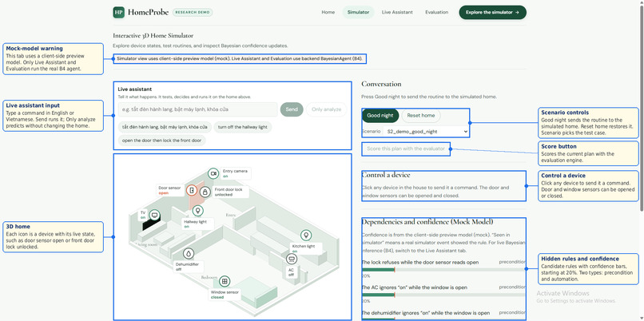Click the Explore the simulator button
Image resolution: width=644 pixels, height=321 pixels.
[492, 12]
